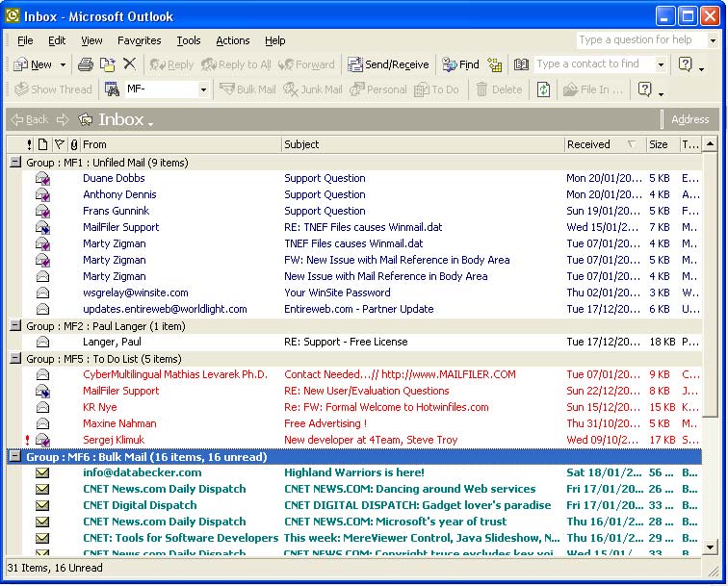This screenshot has width=728, height=586.
Task: Collapse Group MF1 Unfiled Mail
Action: pyautogui.click(x=15, y=162)
